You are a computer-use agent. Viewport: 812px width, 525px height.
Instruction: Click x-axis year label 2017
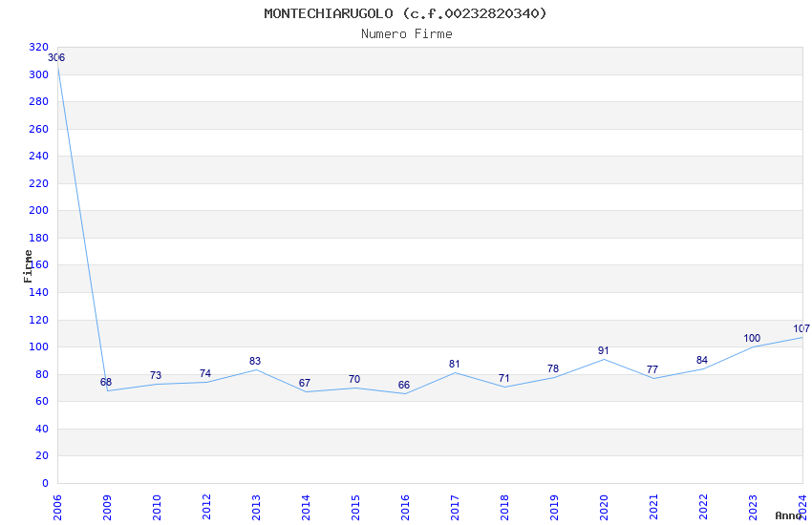455,508
